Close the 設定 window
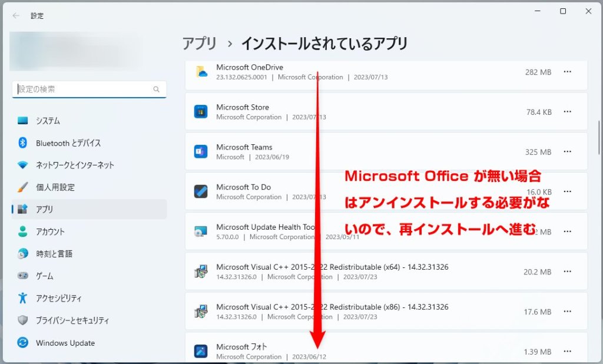The image size is (603, 364). [588, 11]
